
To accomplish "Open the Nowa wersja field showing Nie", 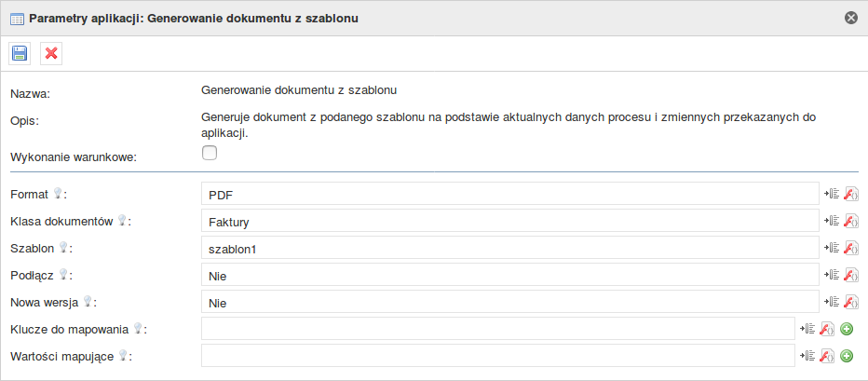I will tap(509, 303).
